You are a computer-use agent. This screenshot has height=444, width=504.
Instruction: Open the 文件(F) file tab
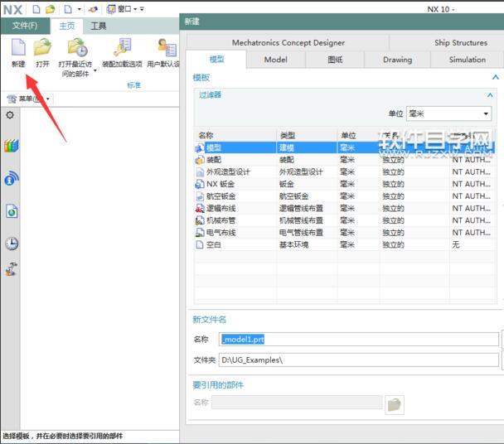click(25, 26)
